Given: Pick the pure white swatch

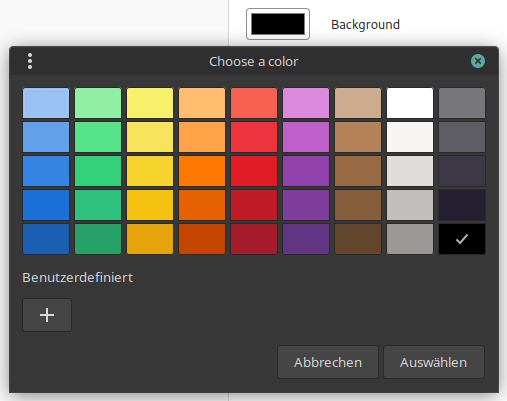Looking at the screenshot, I should pos(410,103).
